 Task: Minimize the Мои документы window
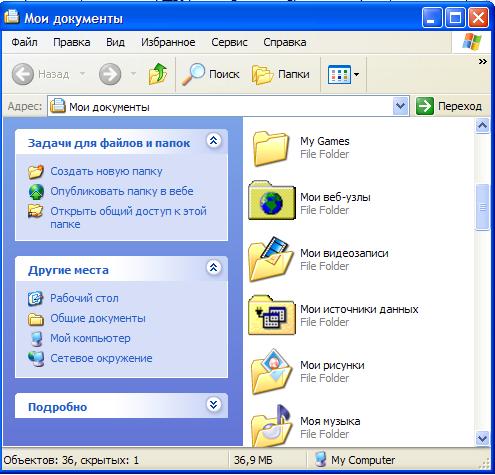point(432,17)
